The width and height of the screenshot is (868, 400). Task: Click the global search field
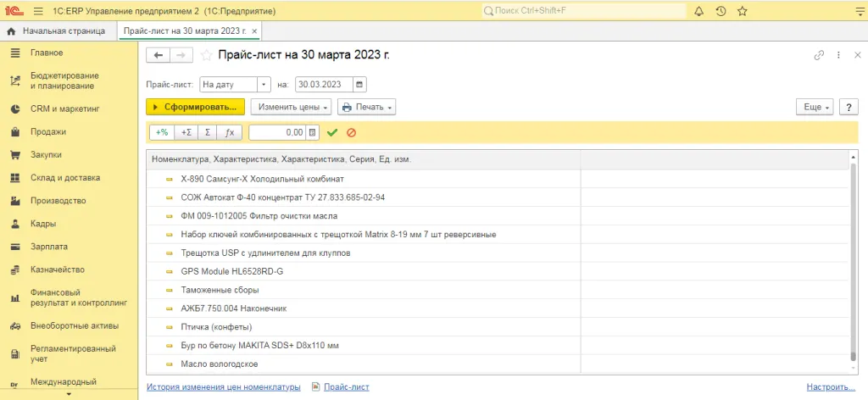point(585,12)
